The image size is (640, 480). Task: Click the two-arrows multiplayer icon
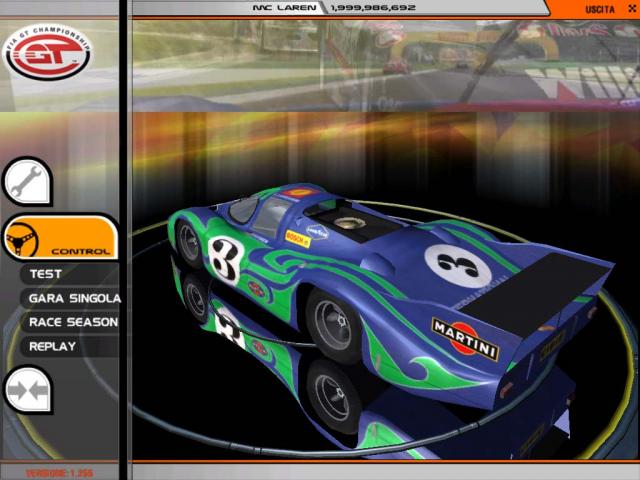(28, 390)
